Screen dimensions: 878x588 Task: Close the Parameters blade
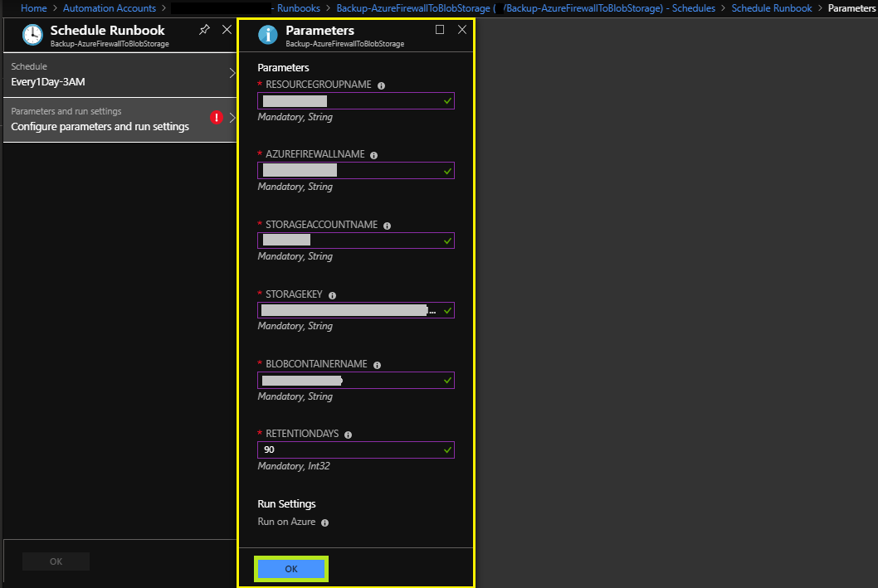click(x=462, y=30)
